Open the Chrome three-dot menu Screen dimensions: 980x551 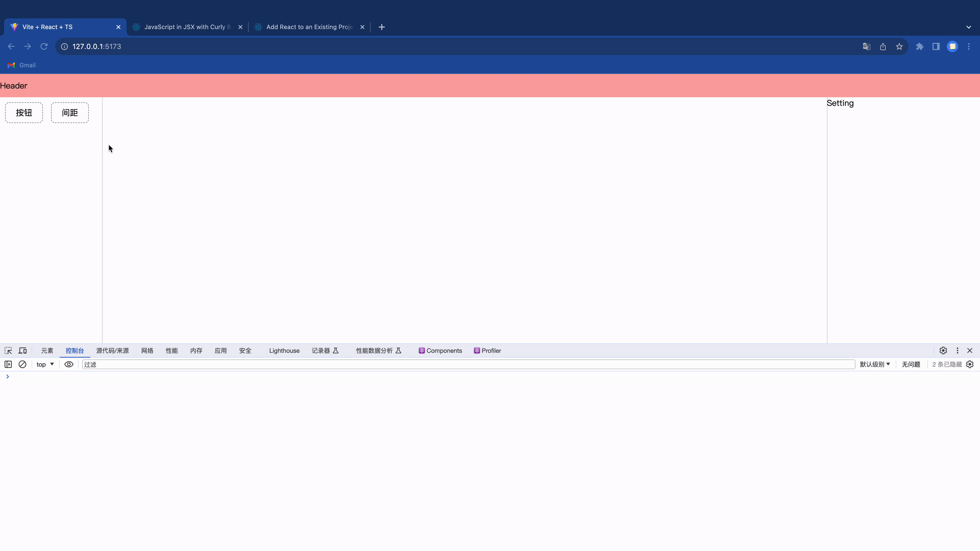point(969,46)
